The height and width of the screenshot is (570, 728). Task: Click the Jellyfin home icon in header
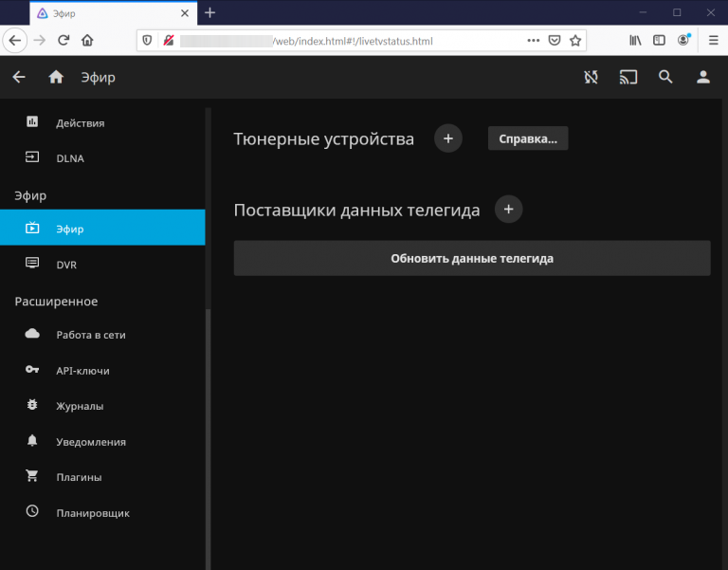pyautogui.click(x=56, y=78)
